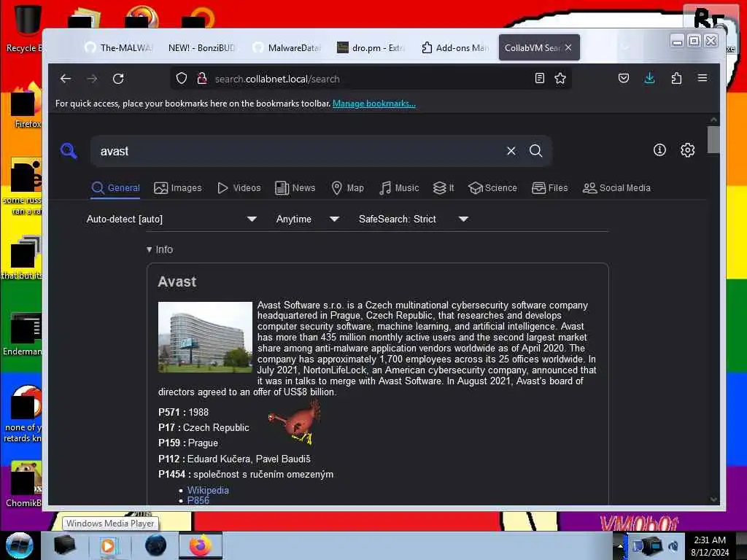Submit search with the magnifier button
747x560 pixels.
click(x=536, y=151)
